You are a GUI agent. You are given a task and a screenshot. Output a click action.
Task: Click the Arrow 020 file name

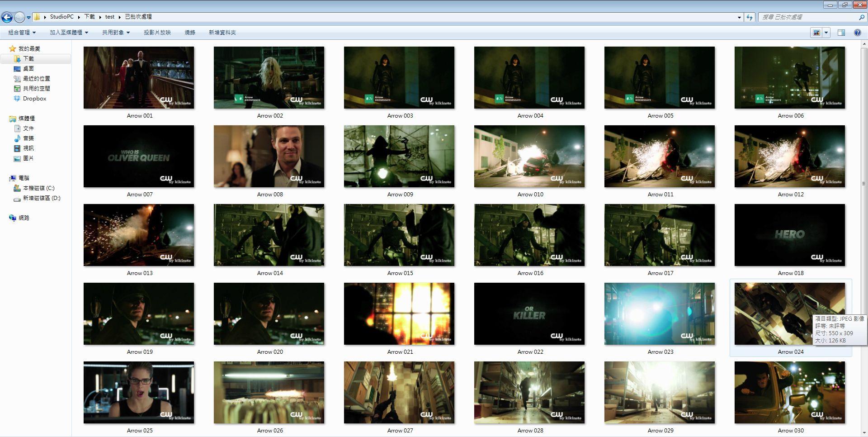coord(270,352)
